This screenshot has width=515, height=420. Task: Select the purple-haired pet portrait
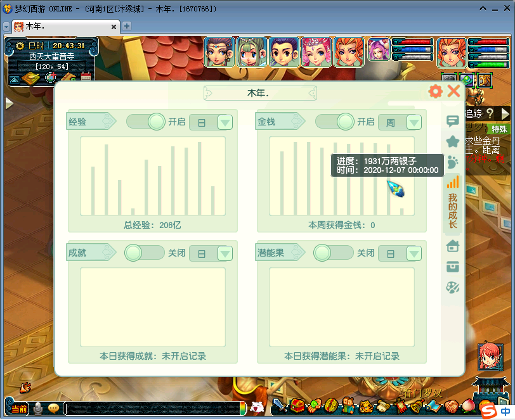[379, 49]
